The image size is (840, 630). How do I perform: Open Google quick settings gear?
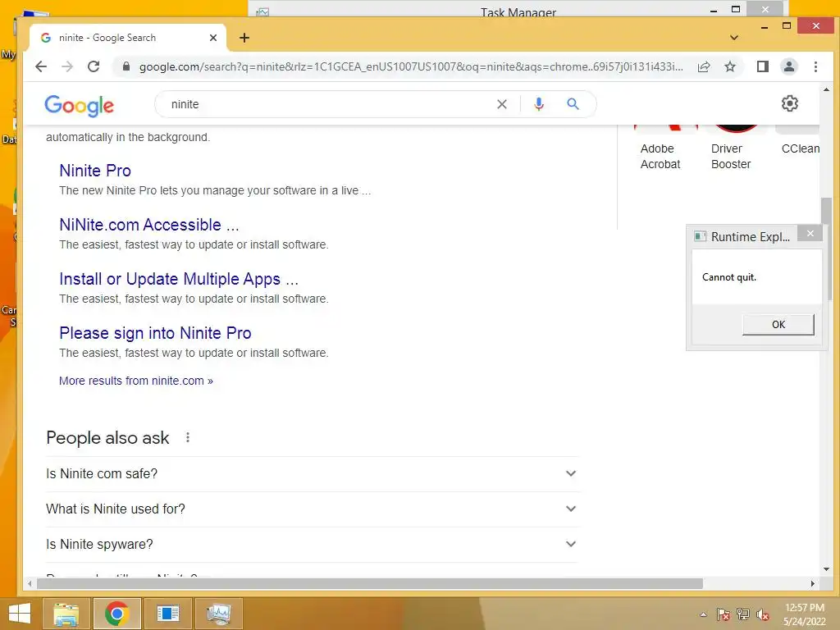pos(790,103)
